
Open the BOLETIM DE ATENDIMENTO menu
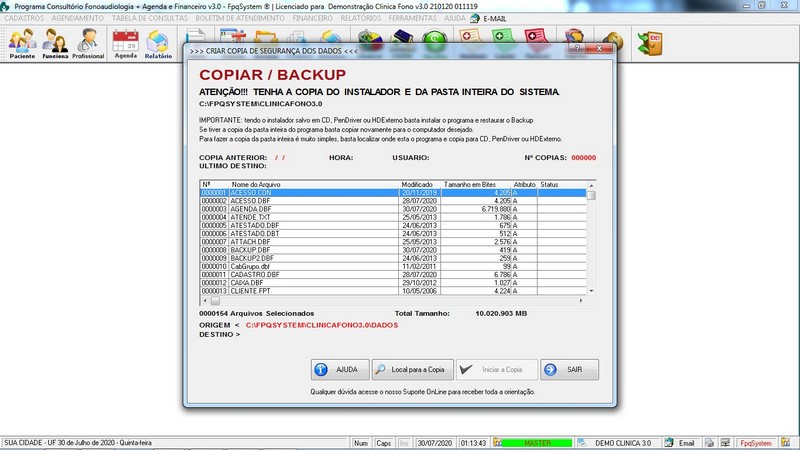[240, 18]
